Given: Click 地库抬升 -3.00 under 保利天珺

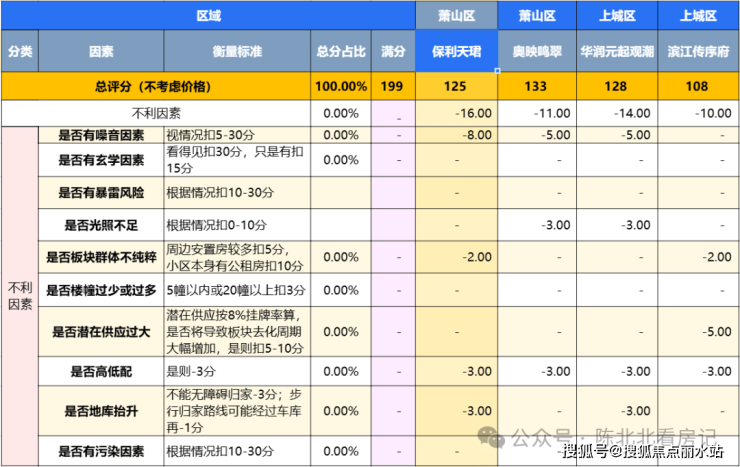Looking at the screenshot, I should point(456,411).
